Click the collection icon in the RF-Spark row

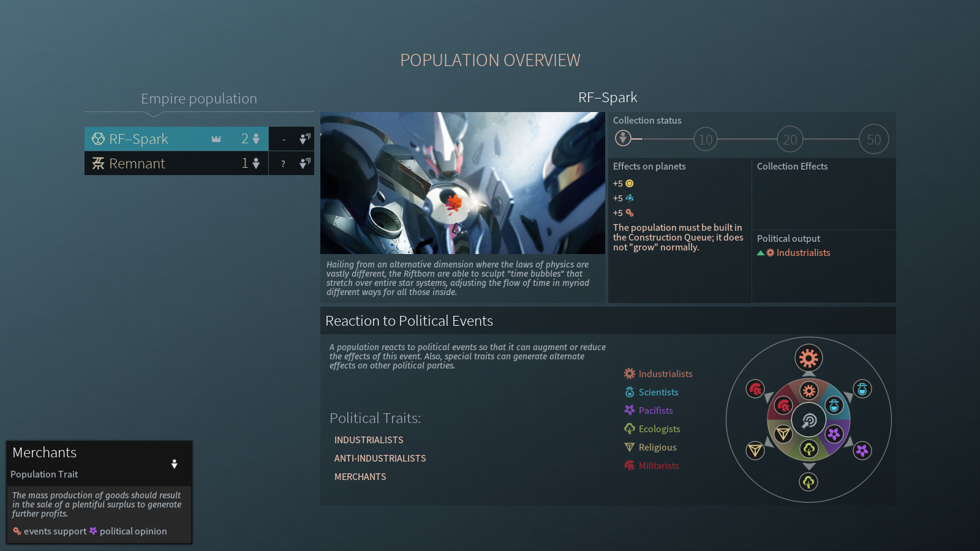[x=304, y=139]
